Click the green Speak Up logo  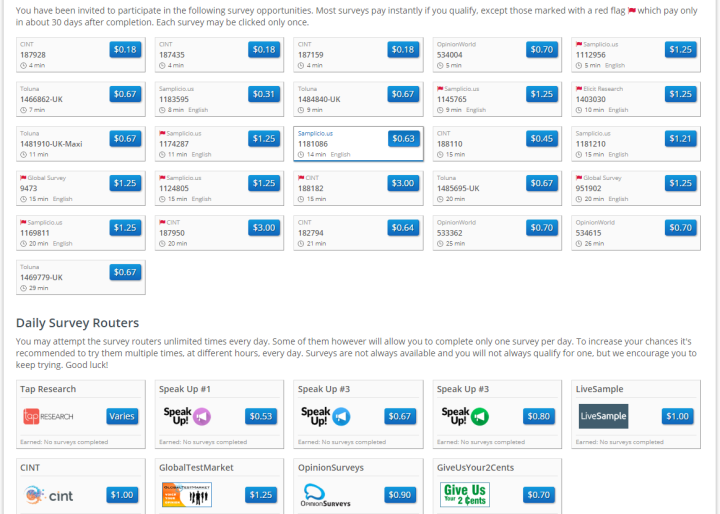click(465, 416)
